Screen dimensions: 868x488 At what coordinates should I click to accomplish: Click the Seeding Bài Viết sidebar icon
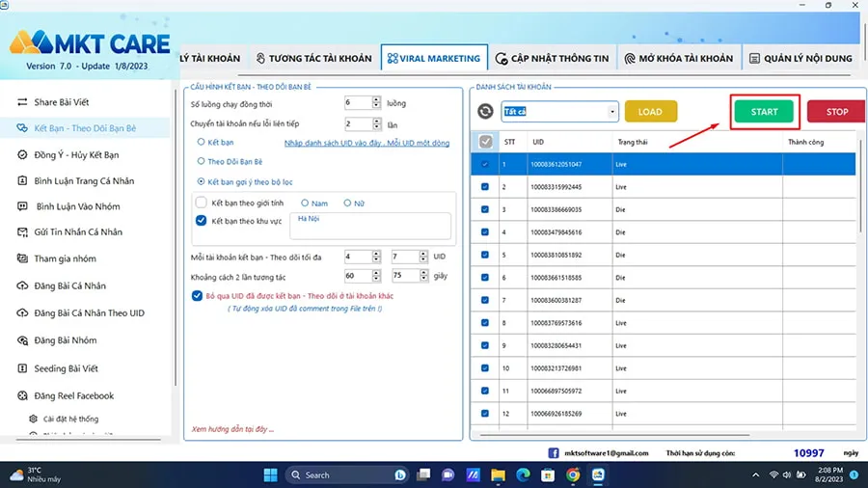click(x=23, y=368)
